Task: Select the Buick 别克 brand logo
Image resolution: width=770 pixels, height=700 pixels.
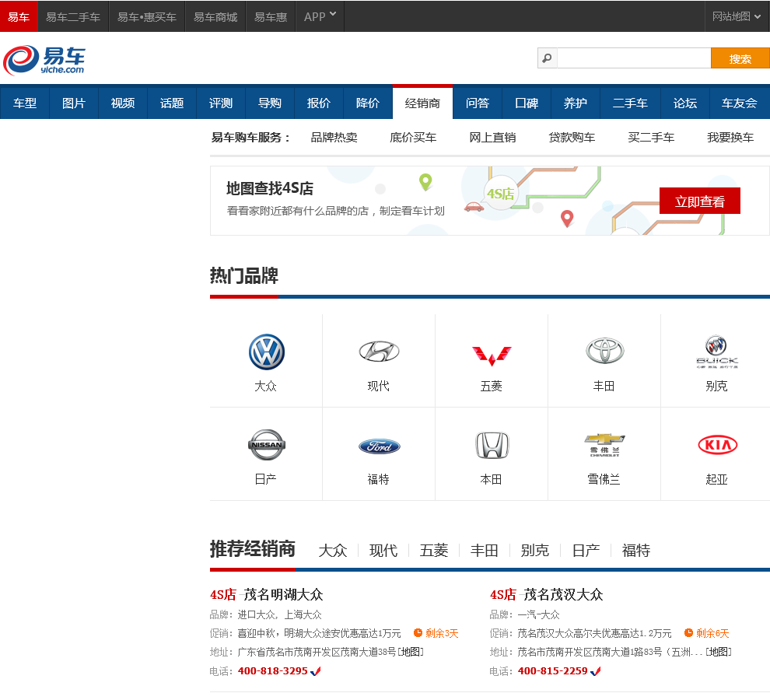Action: [x=717, y=352]
